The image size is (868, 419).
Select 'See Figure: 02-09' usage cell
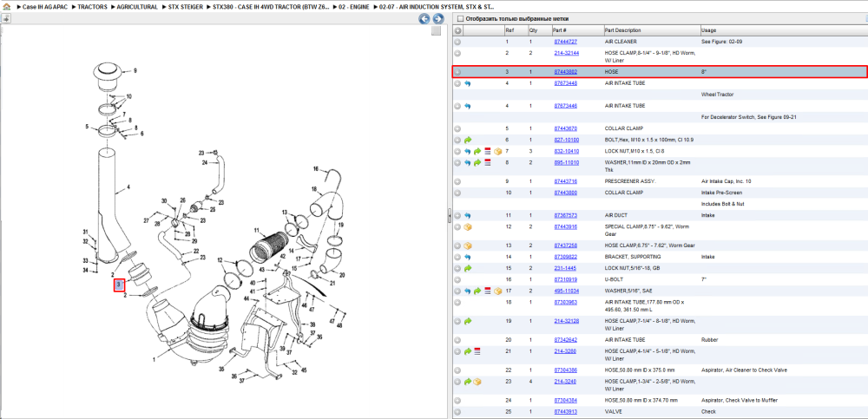click(720, 42)
